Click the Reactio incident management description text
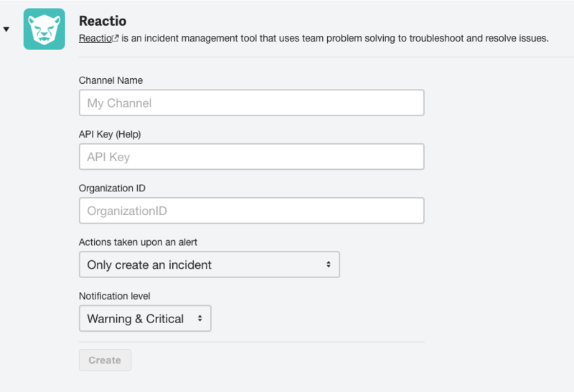574x392 pixels. click(x=335, y=39)
